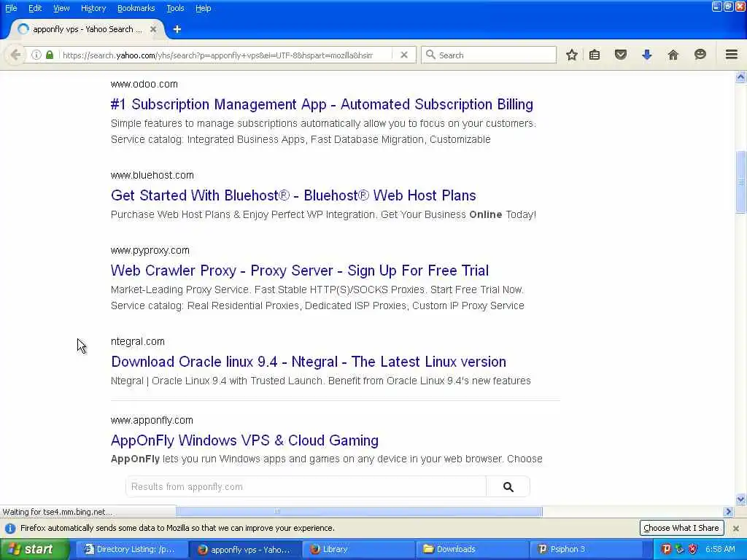
Task: Click the Psiphon tray icon
Action: coord(667,549)
